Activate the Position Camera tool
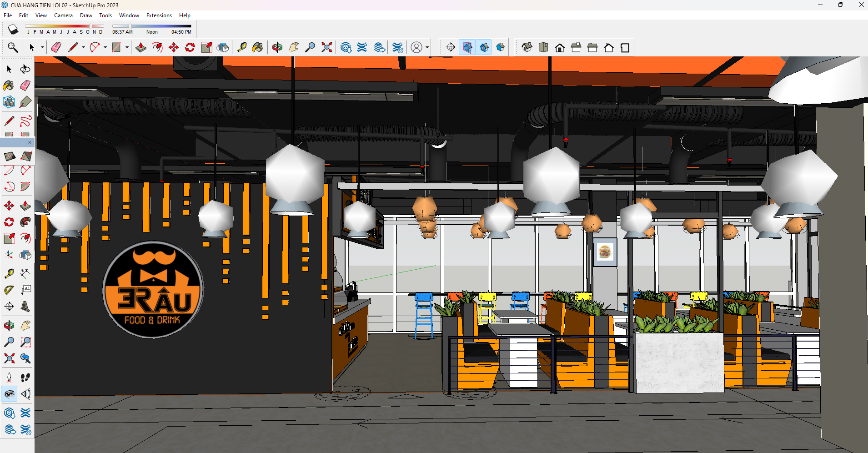The width and height of the screenshot is (868, 453). pyautogui.click(x=9, y=377)
